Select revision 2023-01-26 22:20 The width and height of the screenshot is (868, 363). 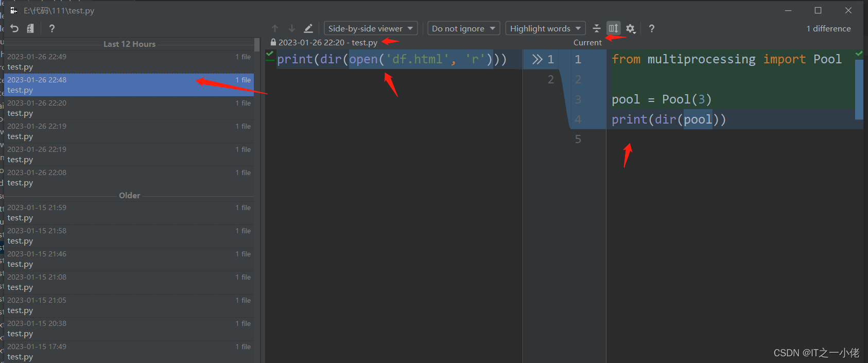[129, 108]
